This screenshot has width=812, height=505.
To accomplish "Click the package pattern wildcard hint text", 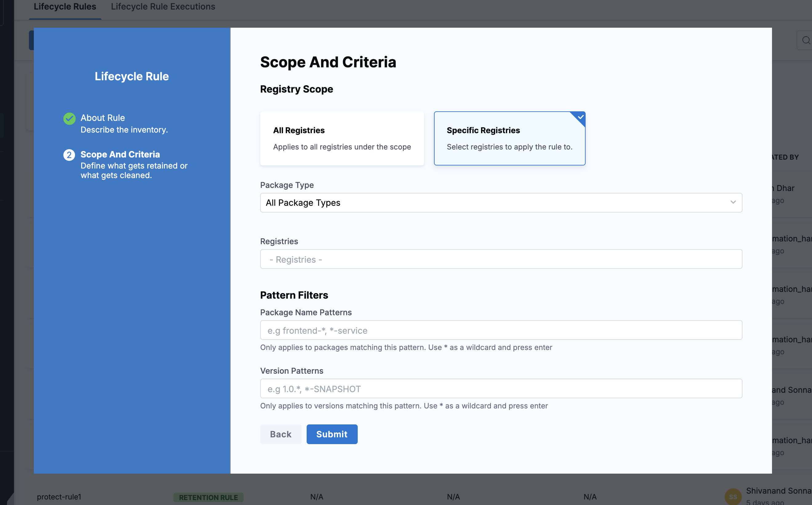I will [406, 347].
